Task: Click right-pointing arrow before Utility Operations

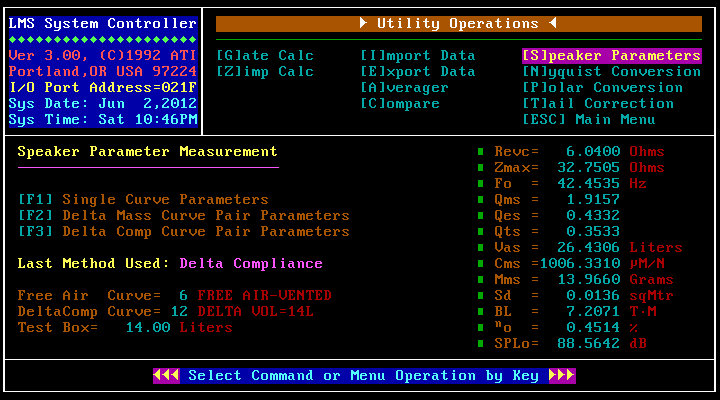Action: [363, 23]
